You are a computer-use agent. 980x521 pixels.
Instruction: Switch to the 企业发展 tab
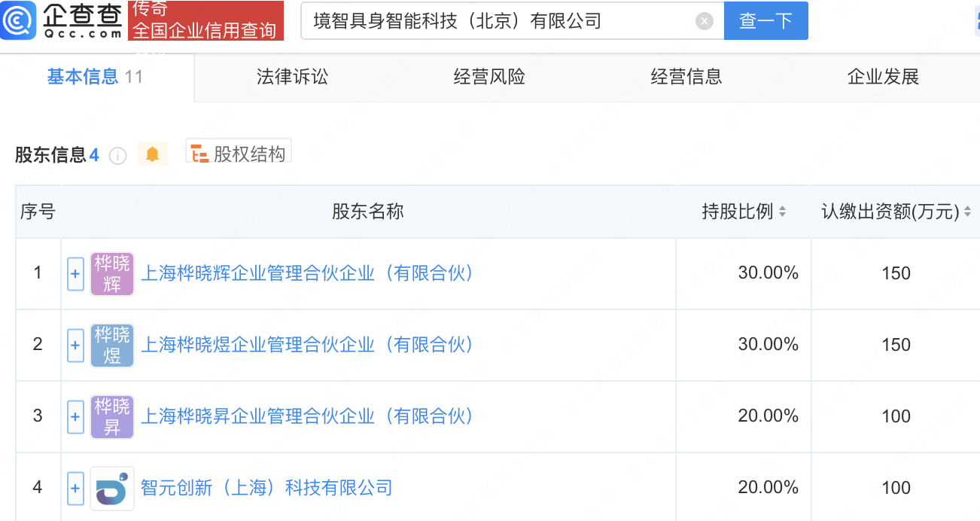click(883, 77)
